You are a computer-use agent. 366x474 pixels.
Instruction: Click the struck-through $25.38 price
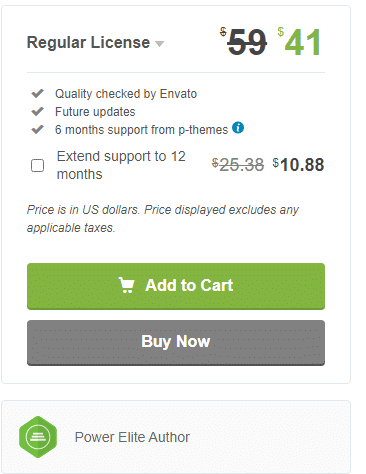(238, 165)
